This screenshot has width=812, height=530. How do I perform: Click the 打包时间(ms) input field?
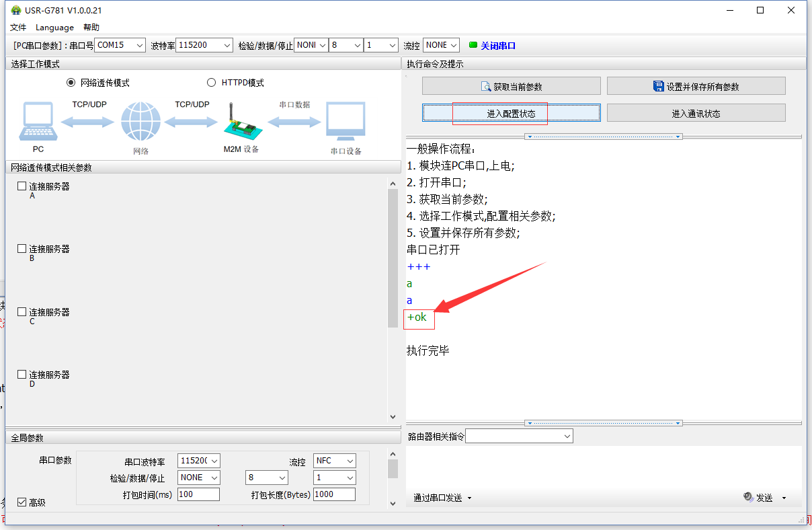(x=198, y=494)
